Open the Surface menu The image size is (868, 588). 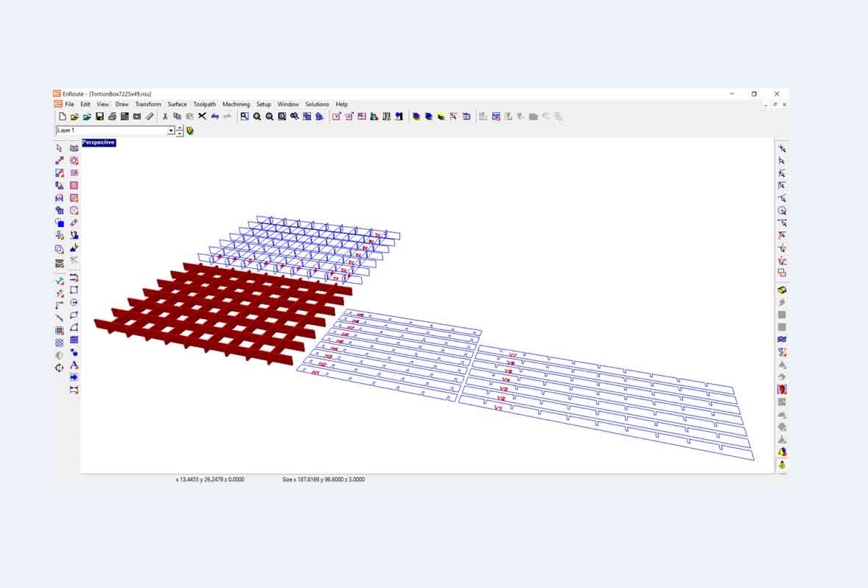[177, 104]
